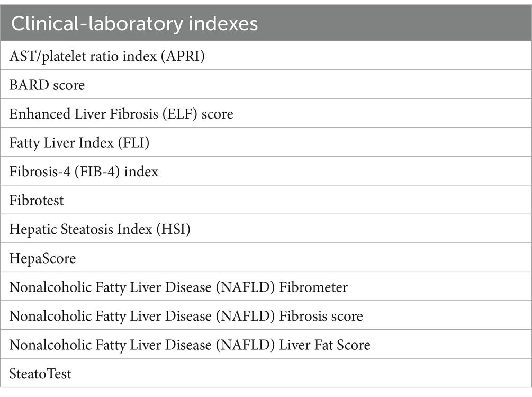The image size is (532, 397).
Task: Click the NAFLD 'Fibrosis score' row
Action: tap(266, 315)
